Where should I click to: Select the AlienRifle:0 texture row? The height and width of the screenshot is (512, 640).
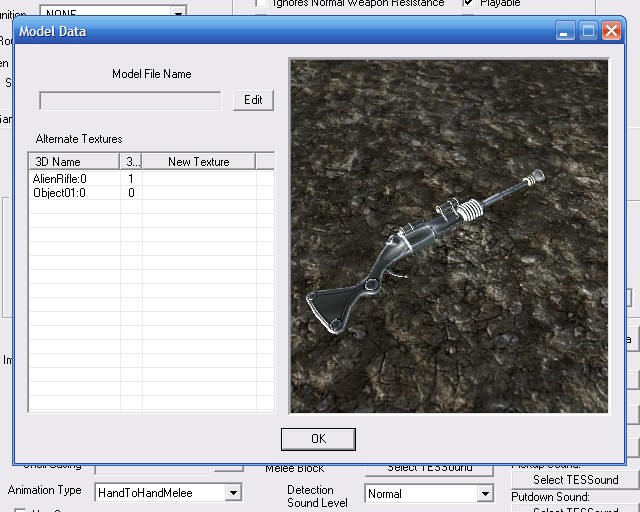(60, 179)
